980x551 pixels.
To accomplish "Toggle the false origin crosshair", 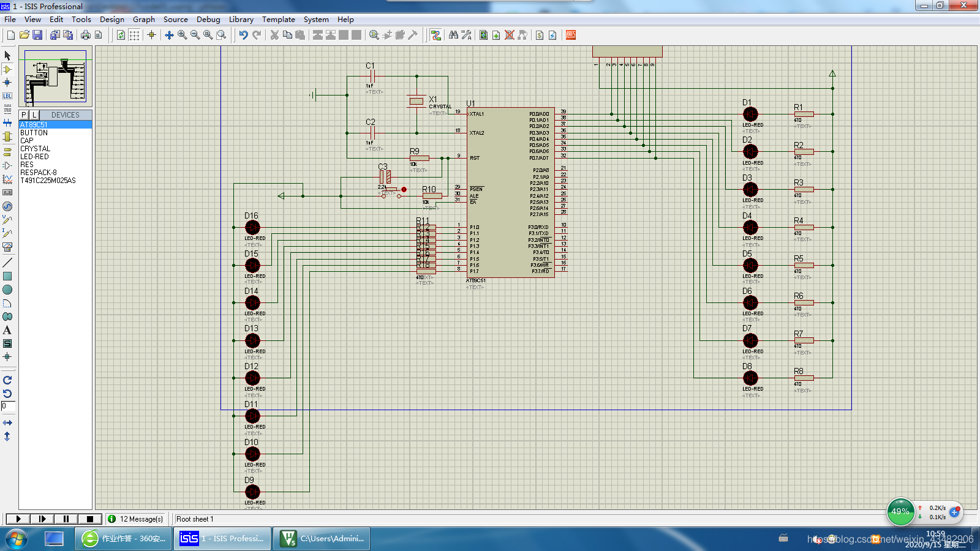I will [x=151, y=36].
